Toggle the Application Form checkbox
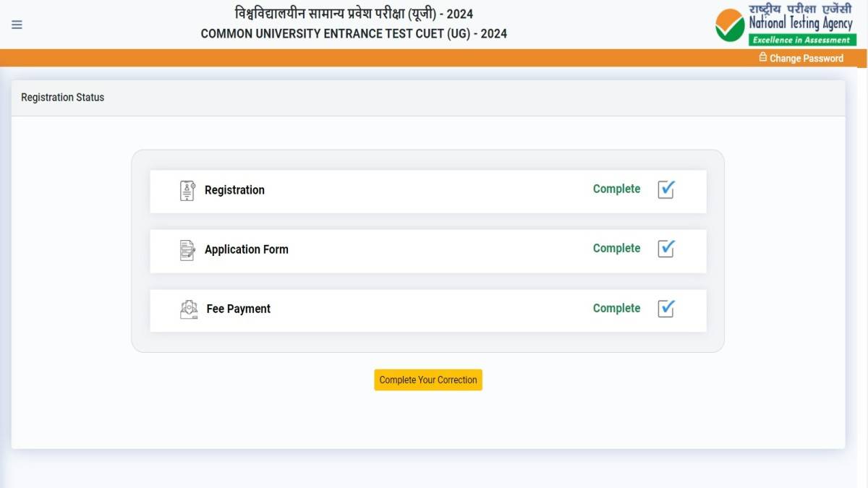 click(665, 249)
